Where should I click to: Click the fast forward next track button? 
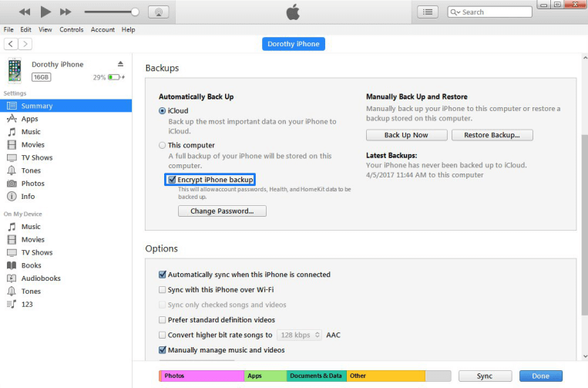[x=66, y=12]
